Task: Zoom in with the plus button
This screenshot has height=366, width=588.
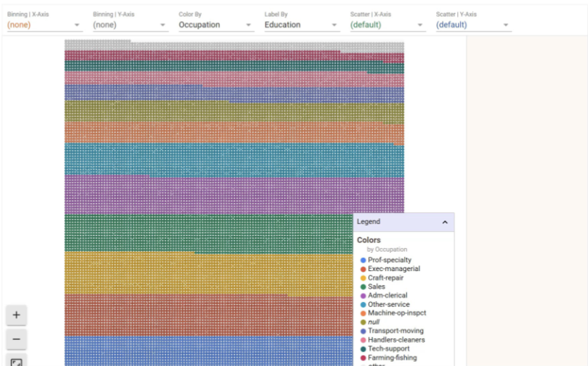Action: pyautogui.click(x=16, y=315)
